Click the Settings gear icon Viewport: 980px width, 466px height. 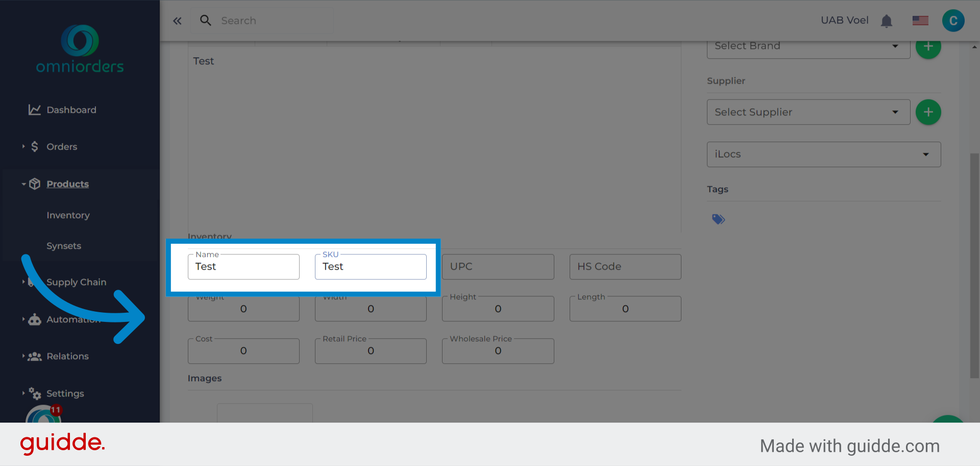(x=34, y=393)
